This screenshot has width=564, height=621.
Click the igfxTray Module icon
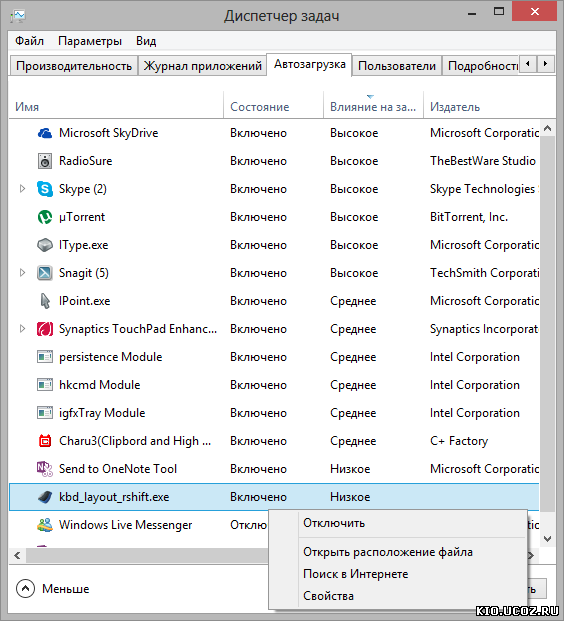(45, 413)
